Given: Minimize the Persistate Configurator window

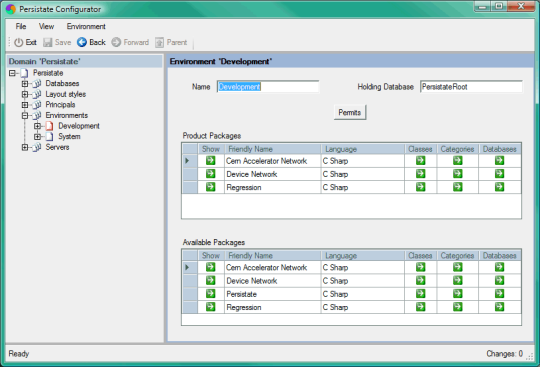Looking at the screenshot, I should click(x=483, y=6).
